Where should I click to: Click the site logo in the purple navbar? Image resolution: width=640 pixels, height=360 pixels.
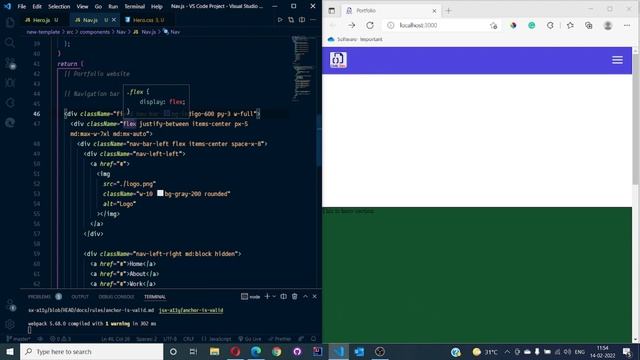338,60
